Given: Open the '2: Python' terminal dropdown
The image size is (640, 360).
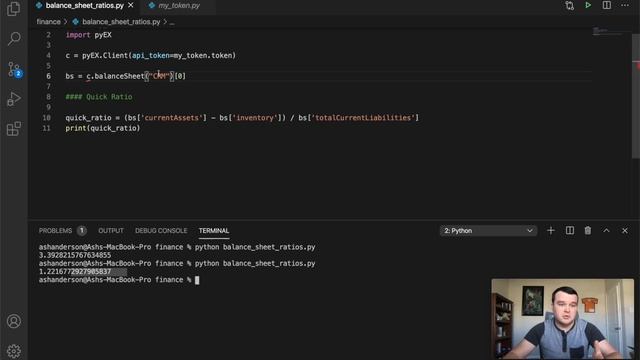Looking at the screenshot, I should 488,231.
